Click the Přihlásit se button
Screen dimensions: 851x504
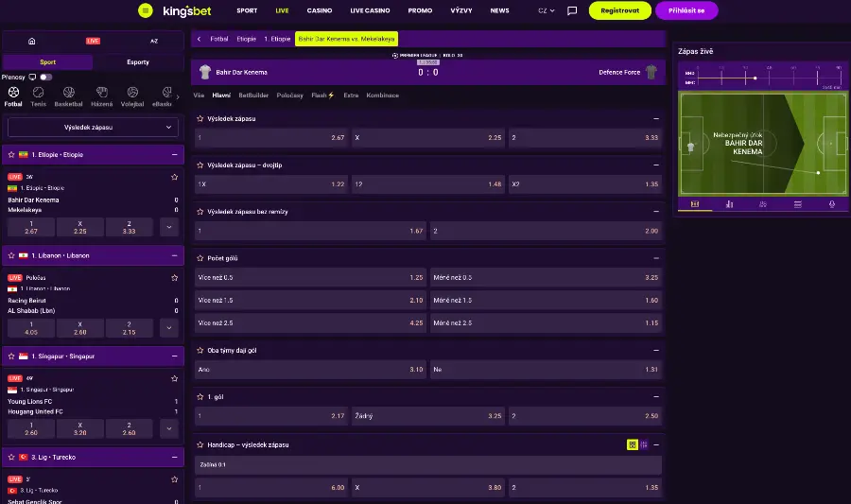(686, 10)
